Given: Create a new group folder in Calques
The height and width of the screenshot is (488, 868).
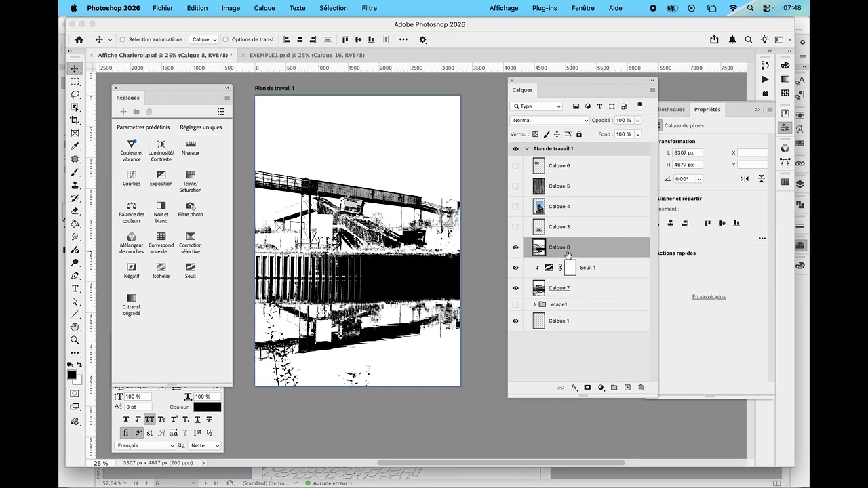Looking at the screenshot, I should click(x=614, y=388).
